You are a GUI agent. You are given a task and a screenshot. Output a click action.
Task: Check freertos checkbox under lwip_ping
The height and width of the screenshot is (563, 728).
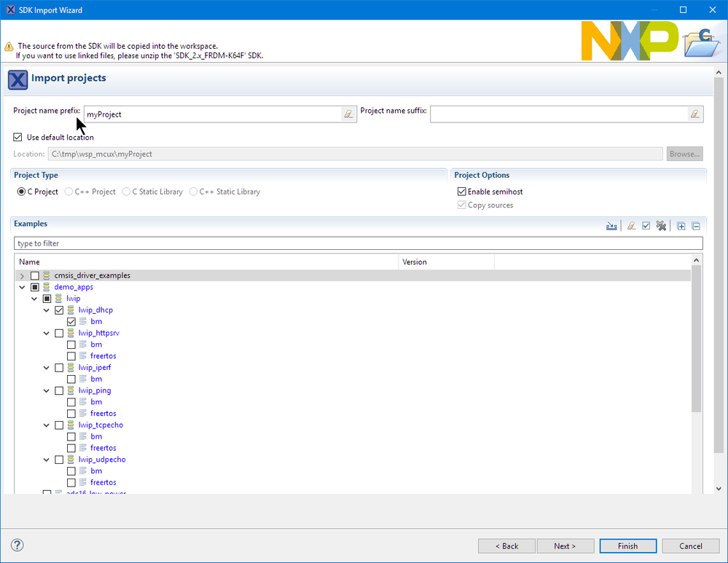pyautogui.click(x=71, y=414)
